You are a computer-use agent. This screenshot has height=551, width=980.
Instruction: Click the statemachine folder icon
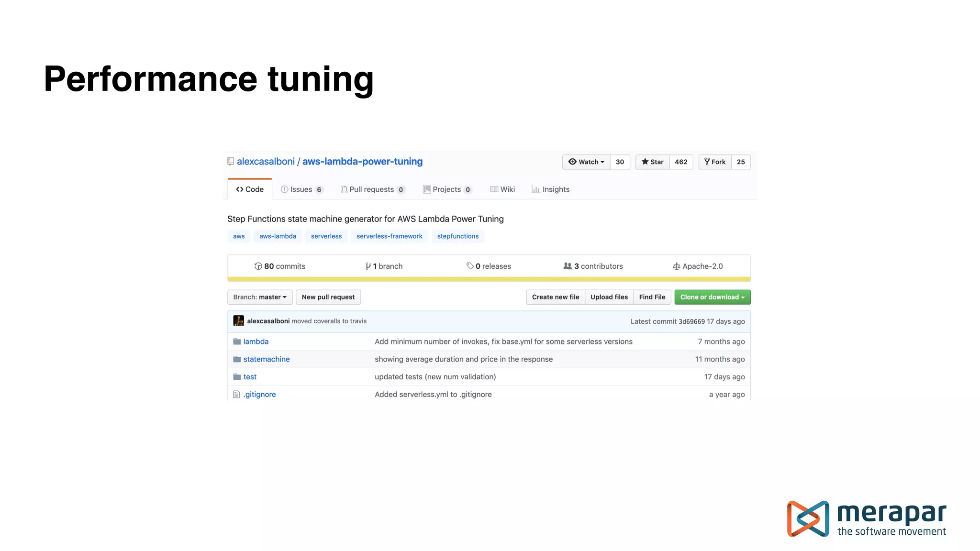coord(237,359)
